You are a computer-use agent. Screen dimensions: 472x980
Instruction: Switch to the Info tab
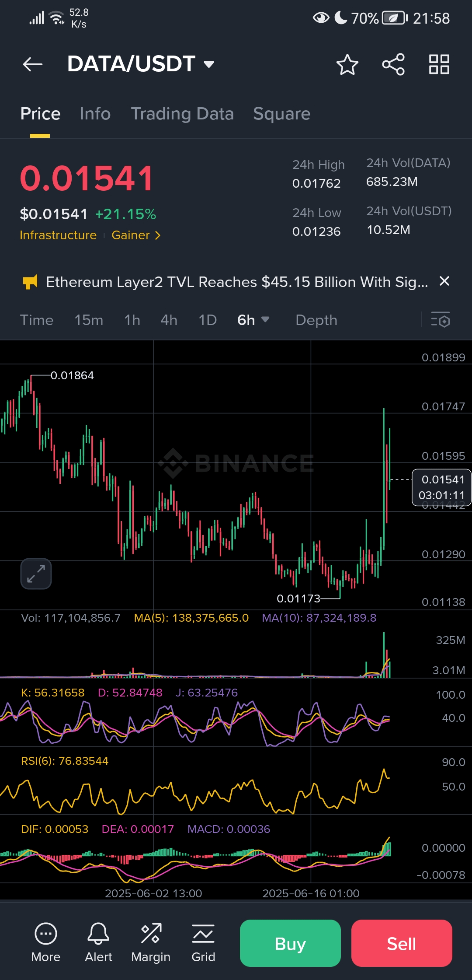pos(95,114)
